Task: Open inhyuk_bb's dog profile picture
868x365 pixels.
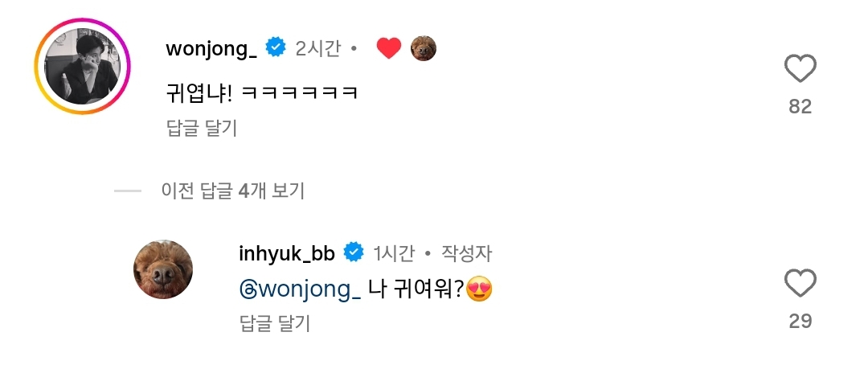Action: [162, 269]
